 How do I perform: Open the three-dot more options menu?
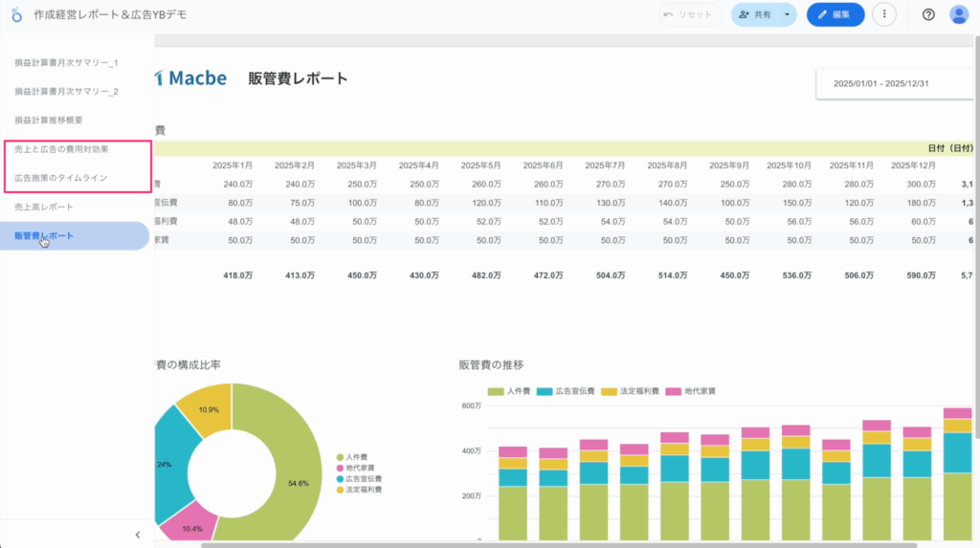coord(884,14)
